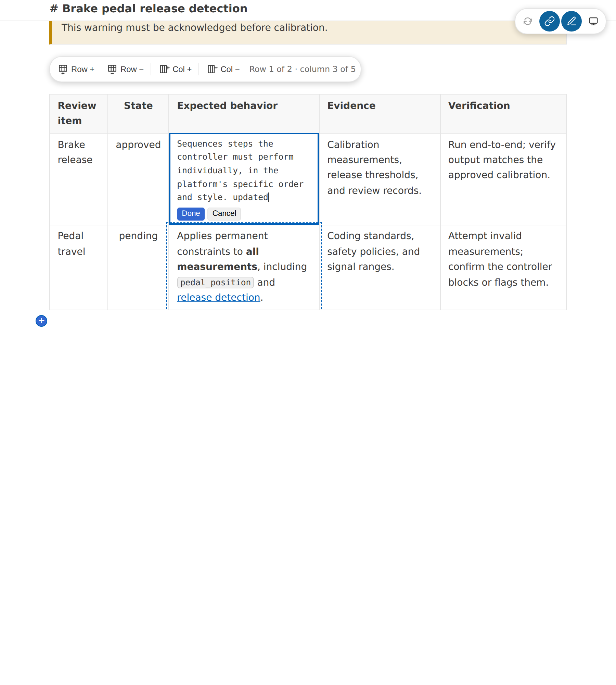
Task: Select the 'approved' state cell
Action: pos(138,179)
